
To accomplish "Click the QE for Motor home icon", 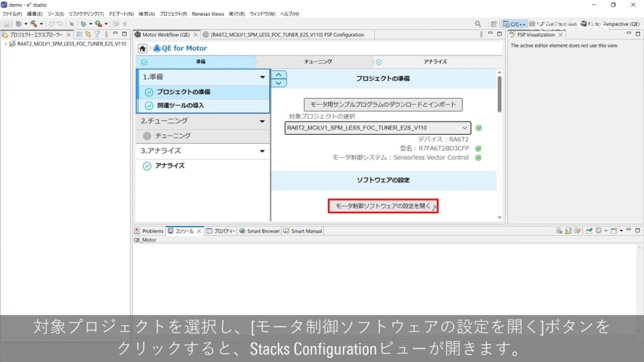I will 142,48.
